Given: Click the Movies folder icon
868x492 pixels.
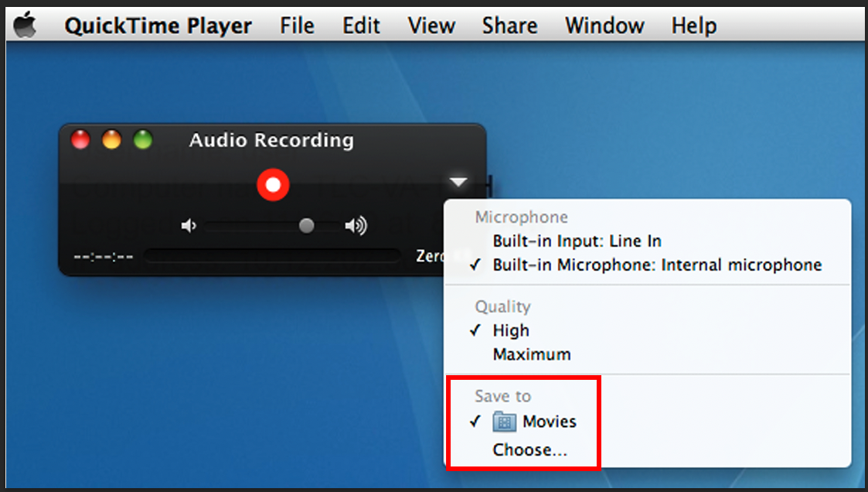Looking at the screenshot, I should [505, 422].
